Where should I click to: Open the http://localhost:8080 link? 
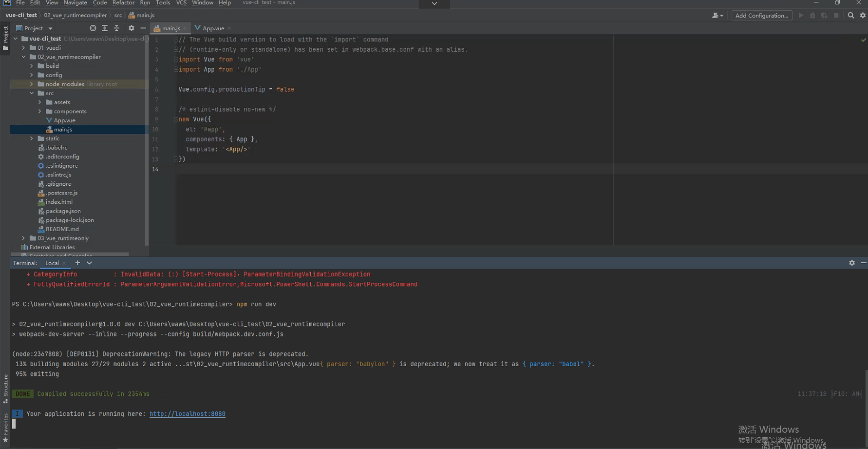pyautogui.click(x=187, y=414)
